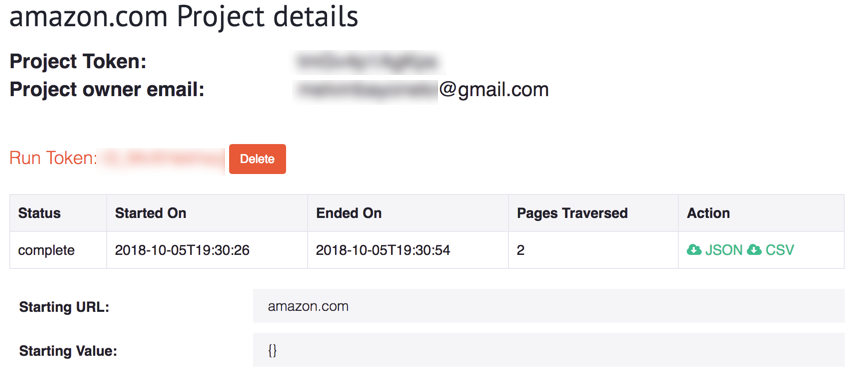Click the cloud download icon beside CSV
The image size is (860, 380).
tap(755, 250)
